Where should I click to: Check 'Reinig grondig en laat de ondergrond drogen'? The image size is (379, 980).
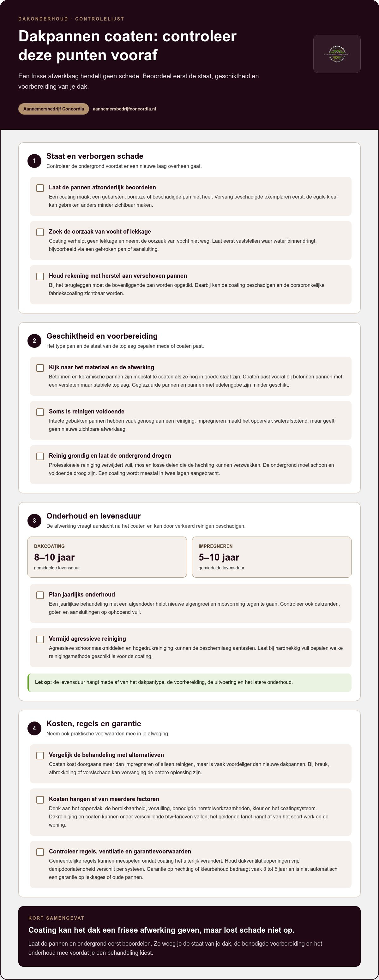click(x=40, y=456)
